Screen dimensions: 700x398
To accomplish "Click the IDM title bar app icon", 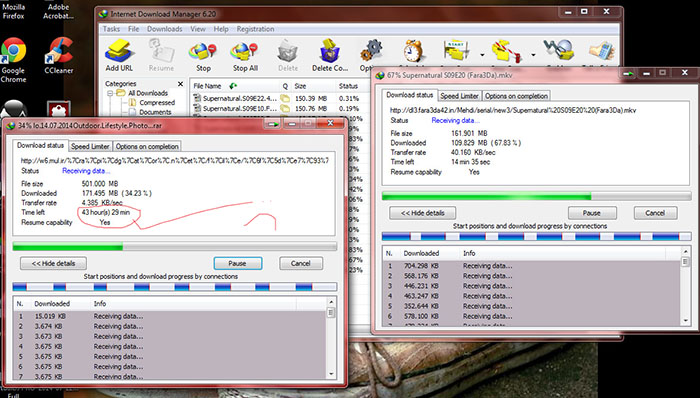I will coord(104,14).
